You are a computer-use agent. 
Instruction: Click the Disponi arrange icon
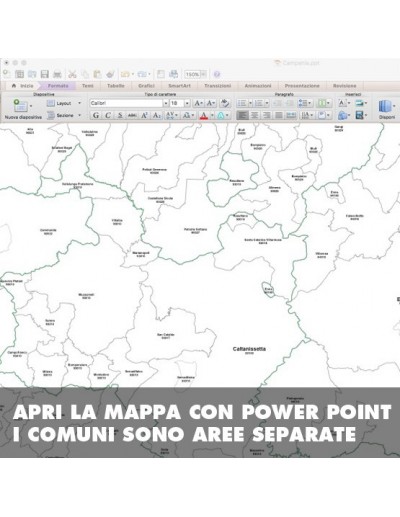[385, 107]
